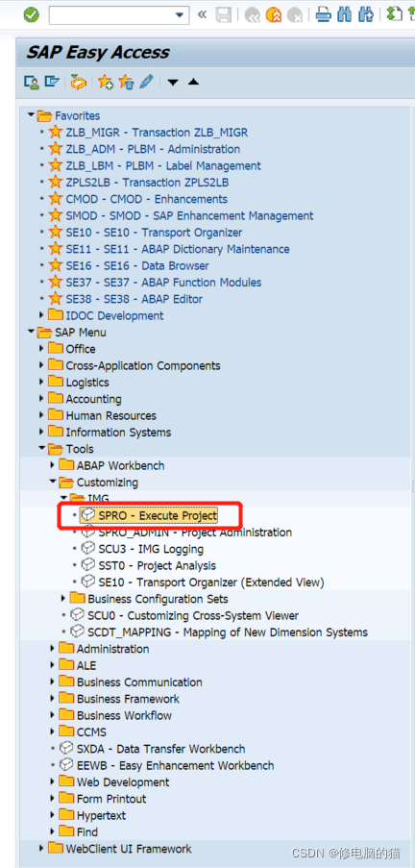Viewport: 415px width, 868px height.
Task: Select SE38 - ABAP Editor favorite
Action: coord(134,299)
